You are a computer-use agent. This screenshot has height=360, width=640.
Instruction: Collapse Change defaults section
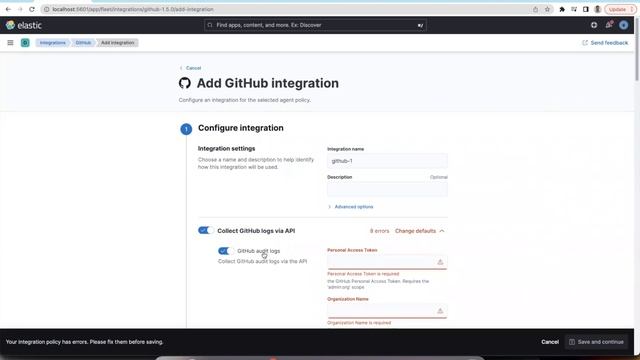(x=420, y=231)
